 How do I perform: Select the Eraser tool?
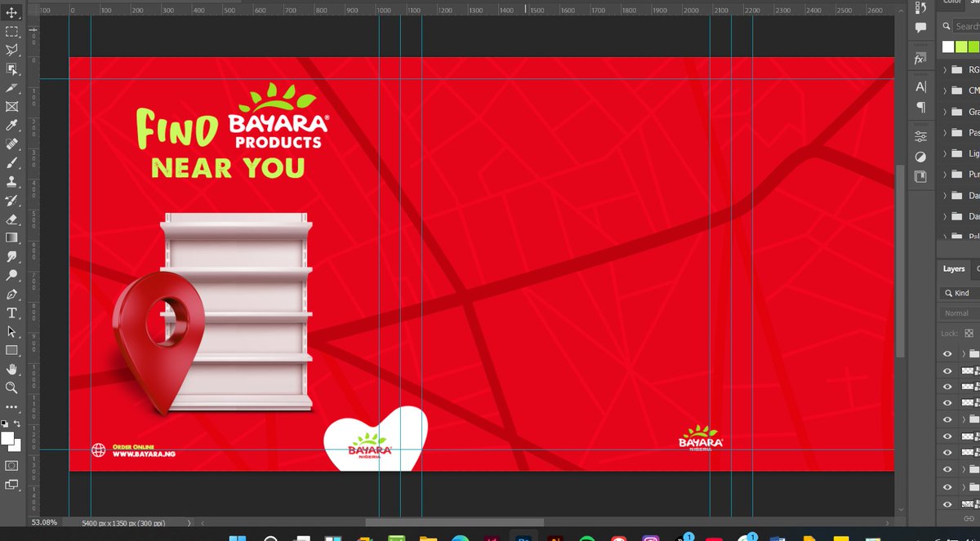[11, 219]
